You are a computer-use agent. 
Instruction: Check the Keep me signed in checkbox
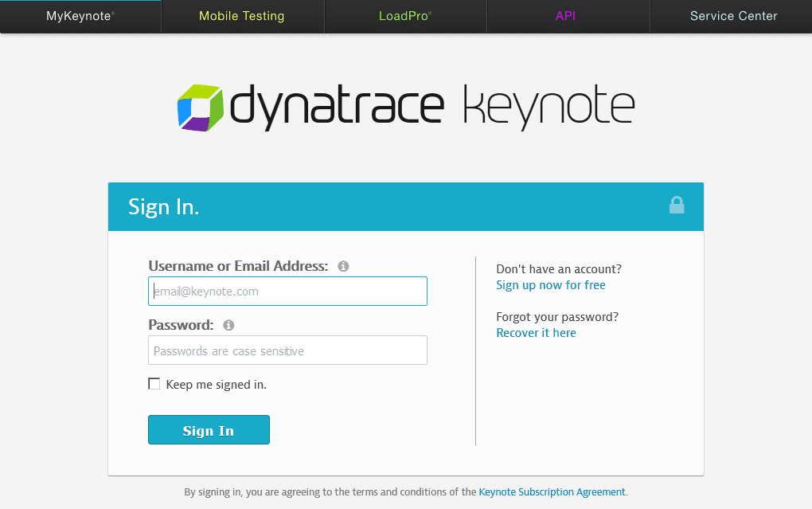pyautogui.click(x=154, y=384)
